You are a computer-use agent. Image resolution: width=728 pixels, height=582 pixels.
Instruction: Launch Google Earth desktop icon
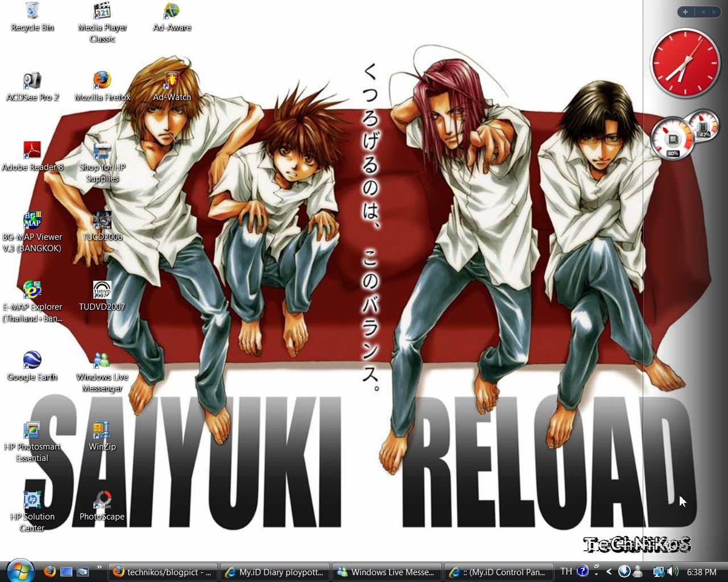pyautogui.click(x=32, y=361)
